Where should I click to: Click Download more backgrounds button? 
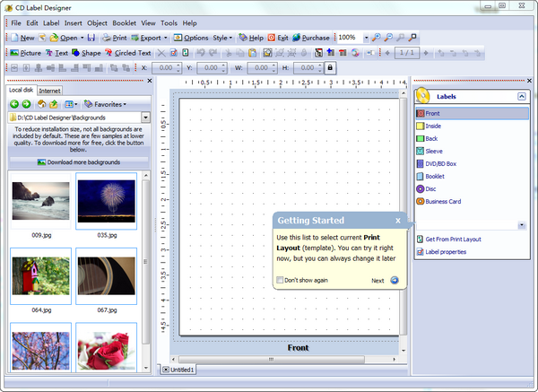coord(78,162)
